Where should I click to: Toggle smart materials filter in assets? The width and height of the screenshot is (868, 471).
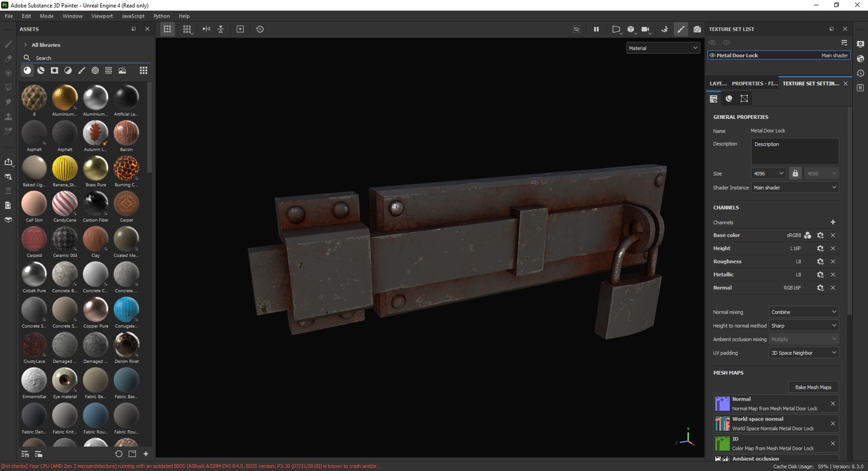41,71
